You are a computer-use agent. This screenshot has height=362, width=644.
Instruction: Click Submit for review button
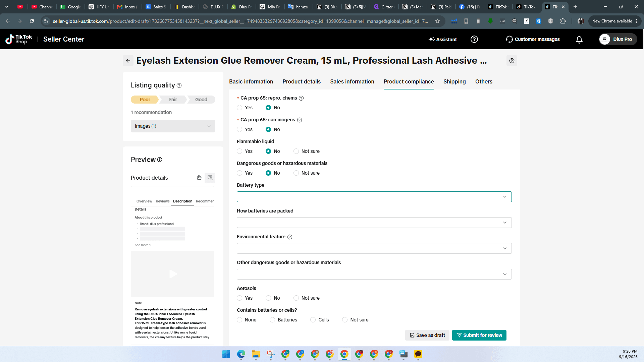coord(479,335)
